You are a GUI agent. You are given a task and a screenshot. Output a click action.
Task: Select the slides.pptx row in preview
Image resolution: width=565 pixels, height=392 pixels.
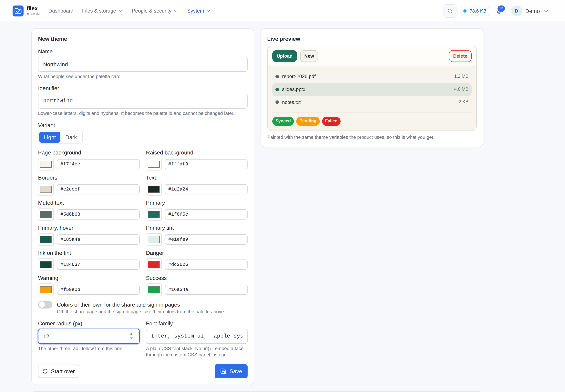click(x=372, y=89)
